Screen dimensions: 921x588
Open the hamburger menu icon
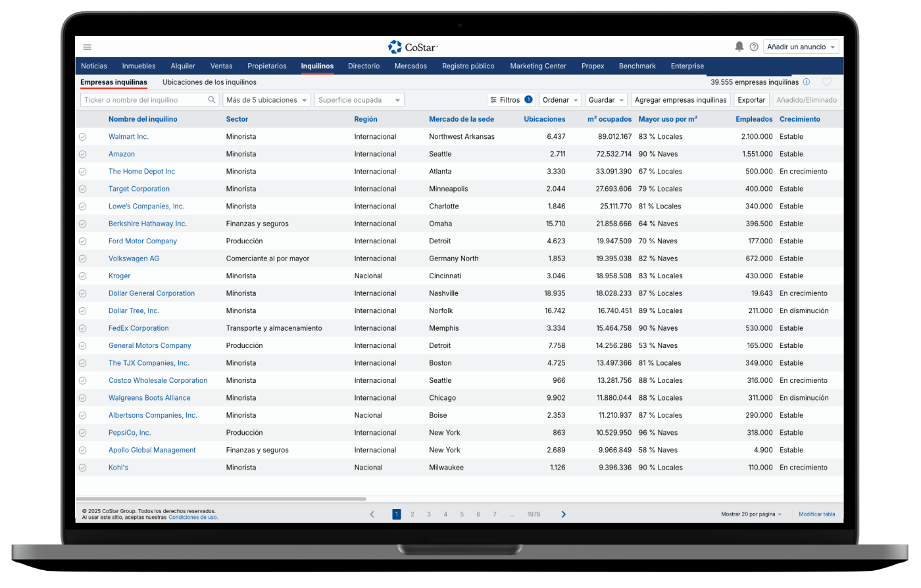[87, 47]
